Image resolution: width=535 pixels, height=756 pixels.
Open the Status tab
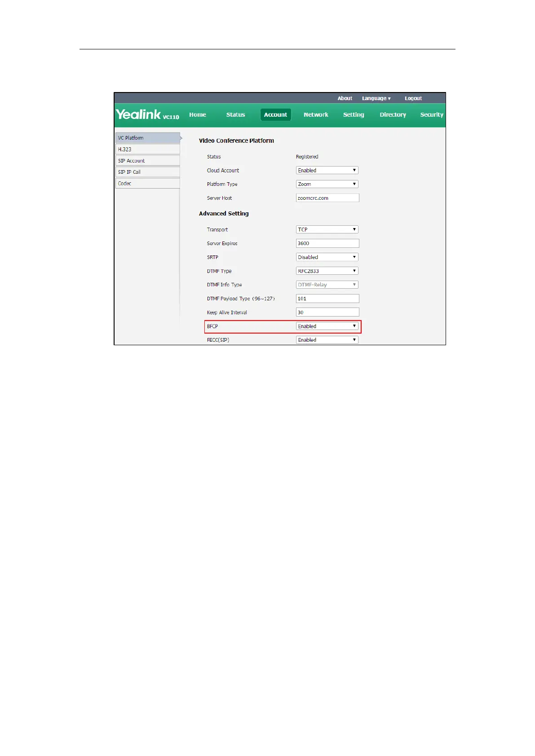235,115
